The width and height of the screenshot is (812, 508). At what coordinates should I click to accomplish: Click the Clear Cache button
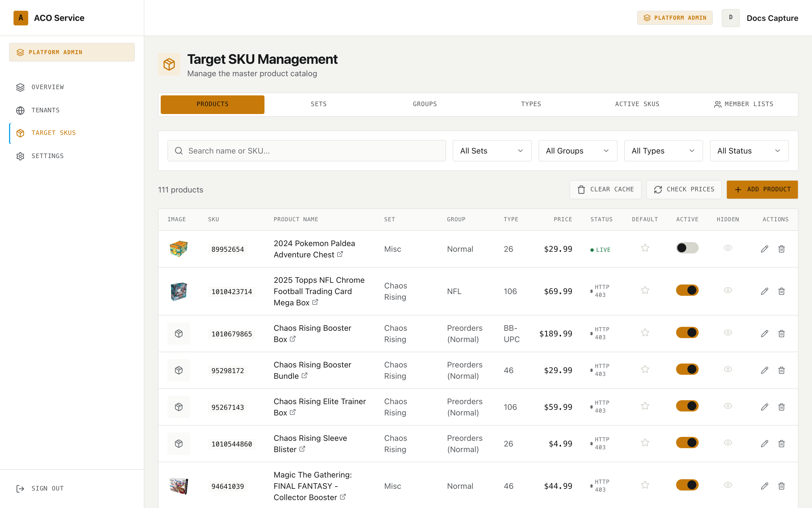605,189
